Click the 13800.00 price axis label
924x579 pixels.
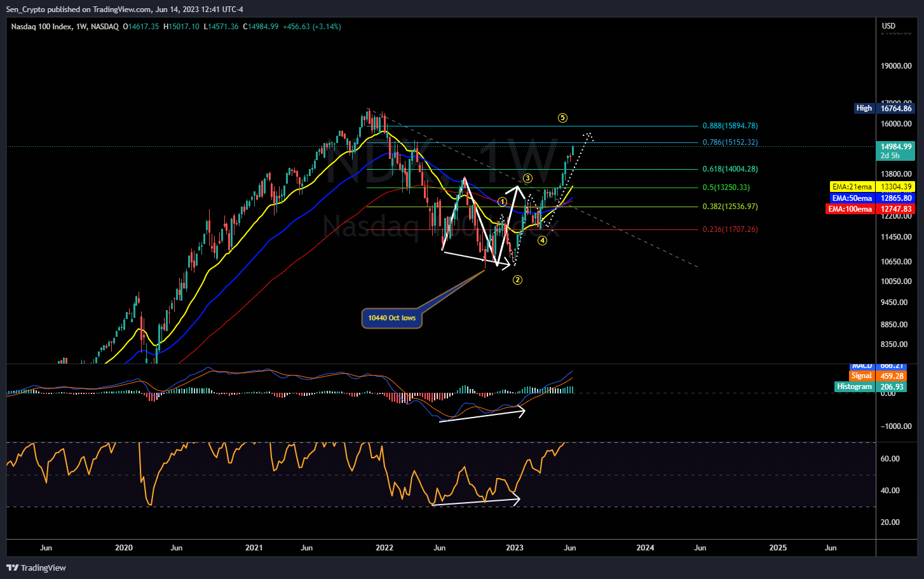(x=896, y=174)
